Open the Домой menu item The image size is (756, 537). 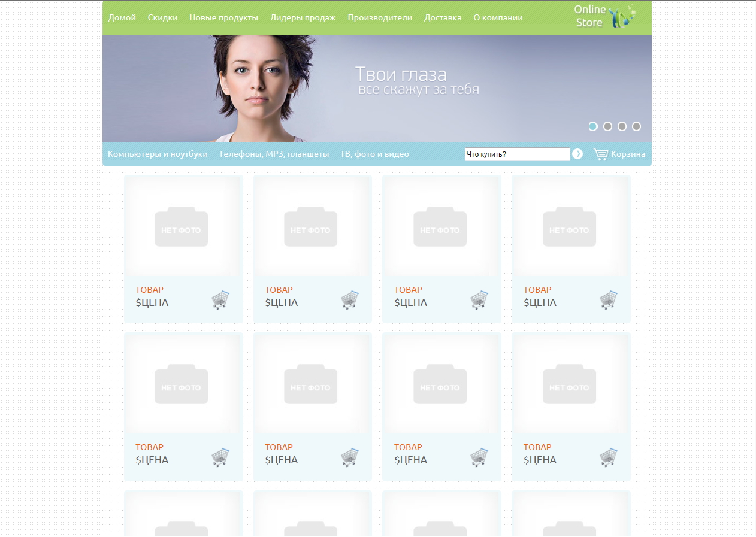[122, 17]
